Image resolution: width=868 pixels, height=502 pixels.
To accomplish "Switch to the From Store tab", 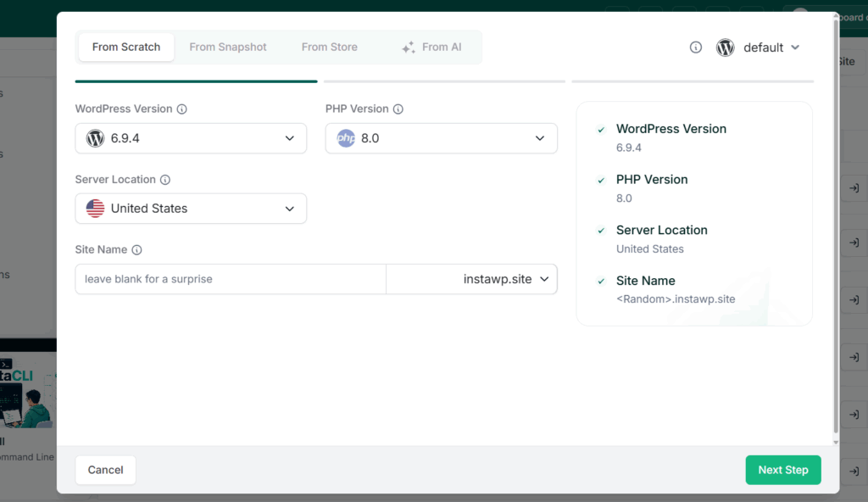I will [330, 47].
